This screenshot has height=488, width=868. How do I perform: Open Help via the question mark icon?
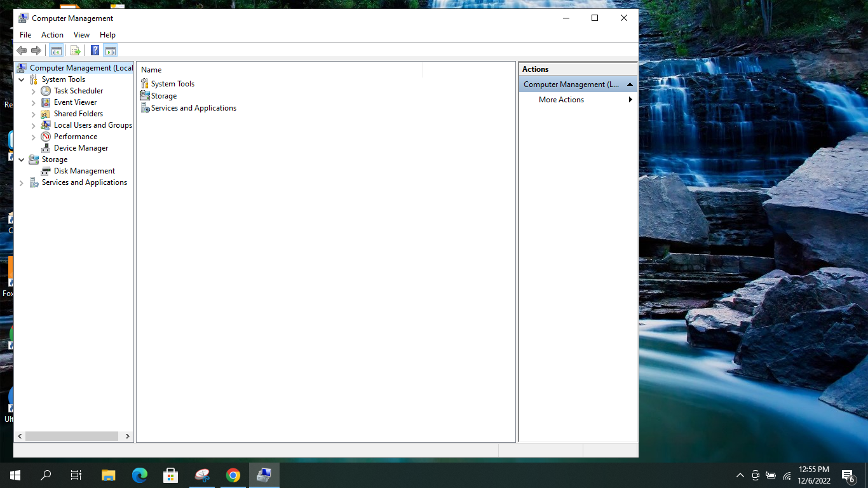point(95,51)
